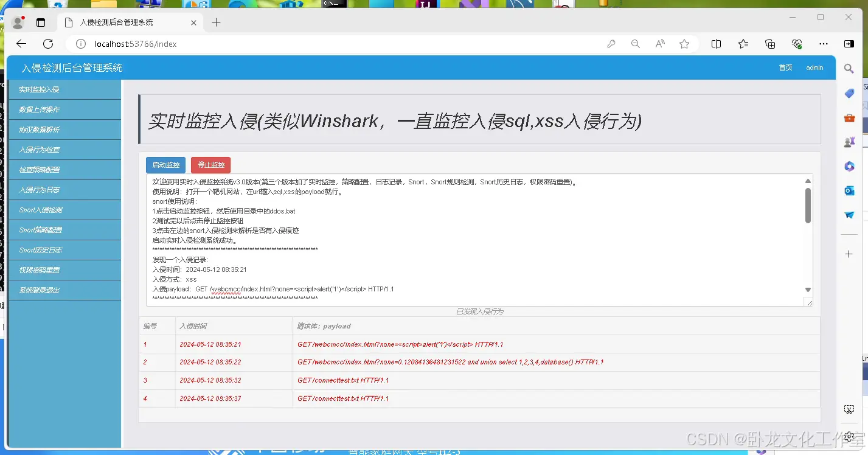This screenshot has height=455, width=868.
Task: Click the red 停止监控 button
Action: (x=210, y=165)
